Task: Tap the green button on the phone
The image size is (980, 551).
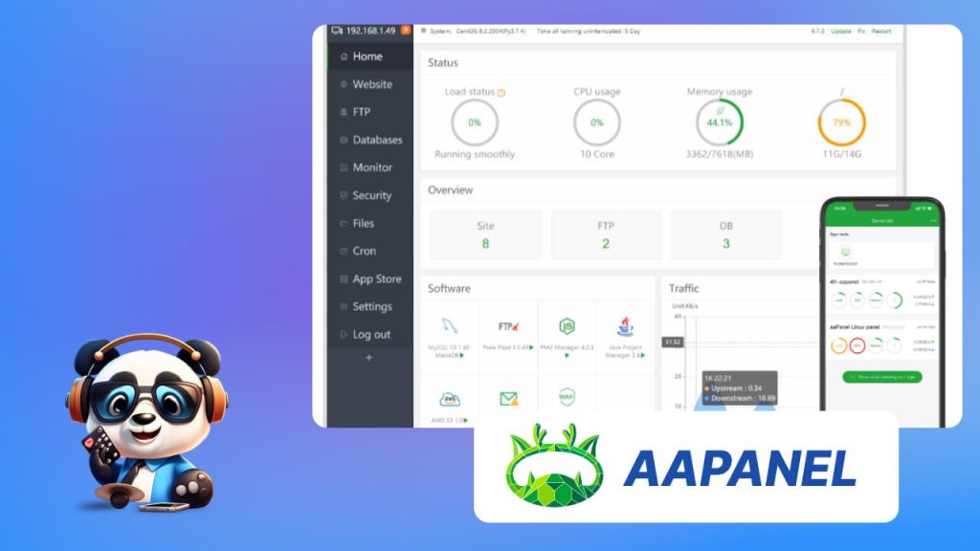Action: pyautogui.click(x=881, y=377)
